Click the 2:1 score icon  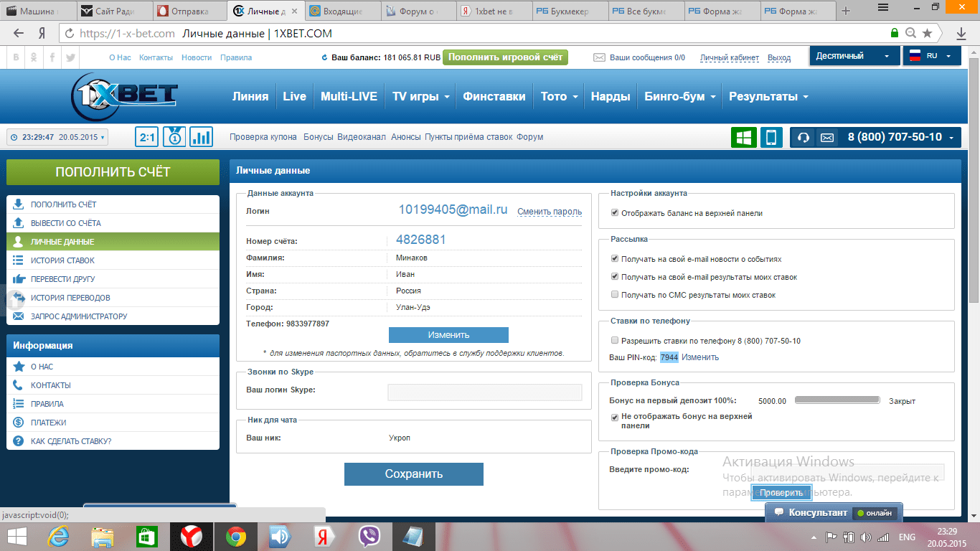pyautogui.click(x=147, y=137)
